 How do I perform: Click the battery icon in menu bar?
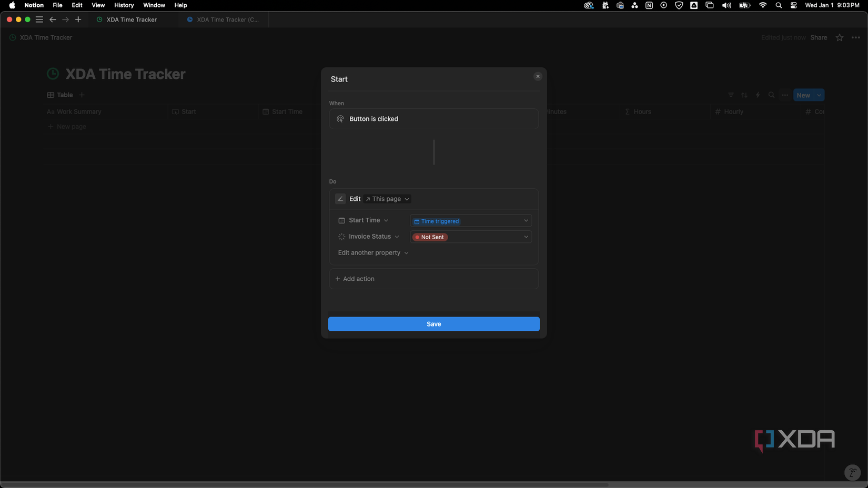(744, 5)
